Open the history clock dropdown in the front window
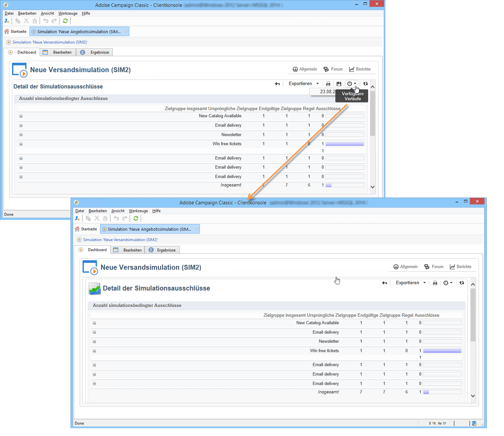The width and height of the screenshot is (504, 436). coord(448,283)
